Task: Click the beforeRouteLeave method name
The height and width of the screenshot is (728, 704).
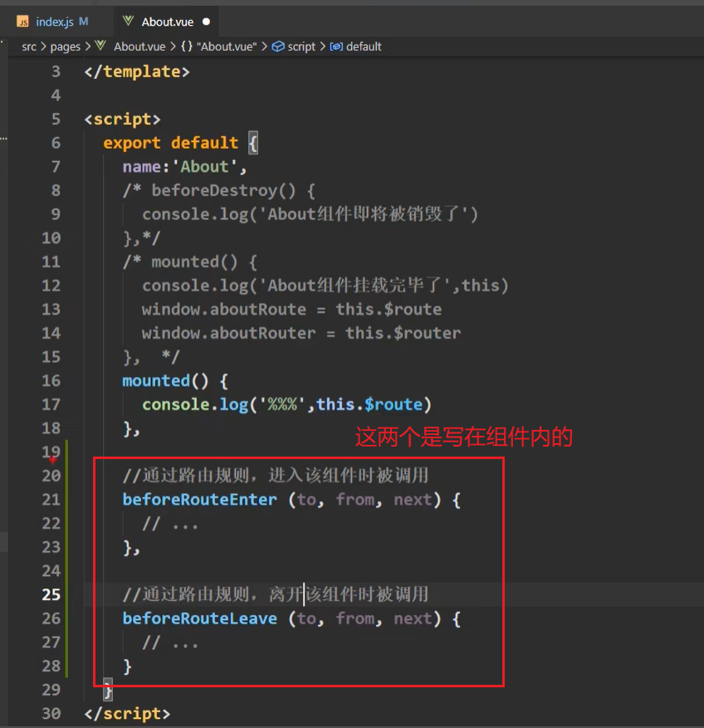Action: point(199,618)
